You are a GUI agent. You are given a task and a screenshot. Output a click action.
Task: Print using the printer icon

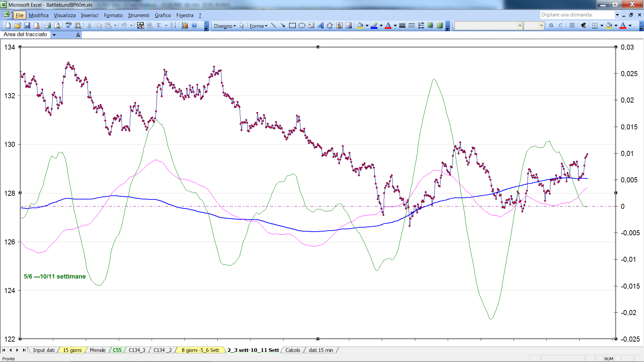(x=48, y=25)
